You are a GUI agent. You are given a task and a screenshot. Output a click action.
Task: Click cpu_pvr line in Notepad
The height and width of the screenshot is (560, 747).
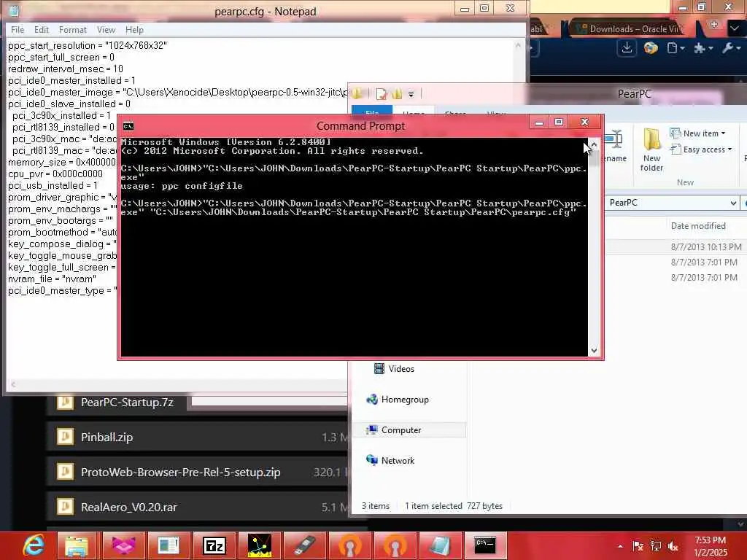click(x=55, y=174)
